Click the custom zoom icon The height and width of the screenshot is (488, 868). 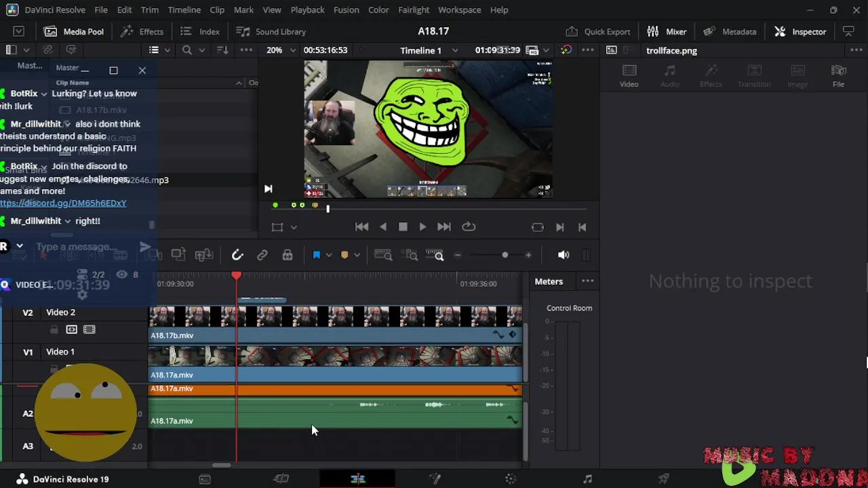435,255
